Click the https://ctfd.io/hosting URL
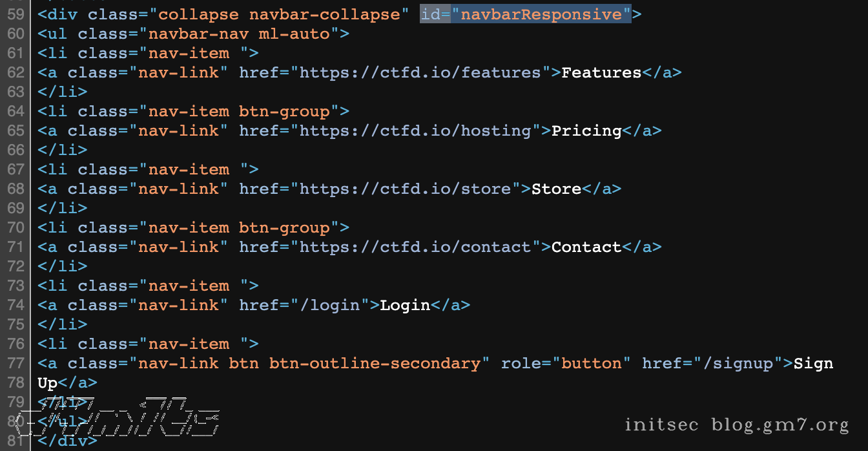Screen dimensions: 868x451 (x=415, y=131)
